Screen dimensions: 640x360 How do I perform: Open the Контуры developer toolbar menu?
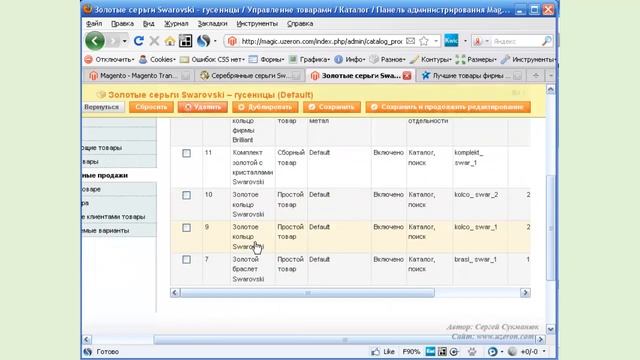431,60
